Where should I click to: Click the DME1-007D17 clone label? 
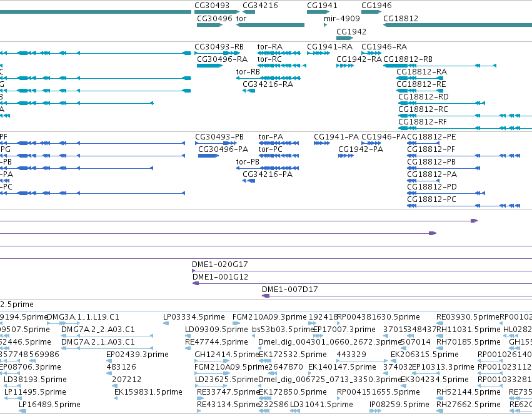click(289, 290)
